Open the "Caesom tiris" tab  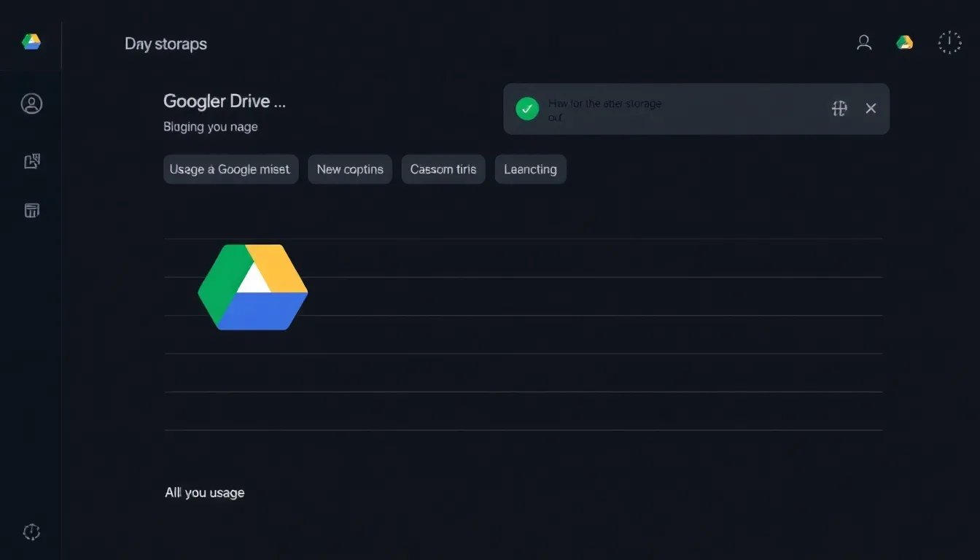click(443, 169)
